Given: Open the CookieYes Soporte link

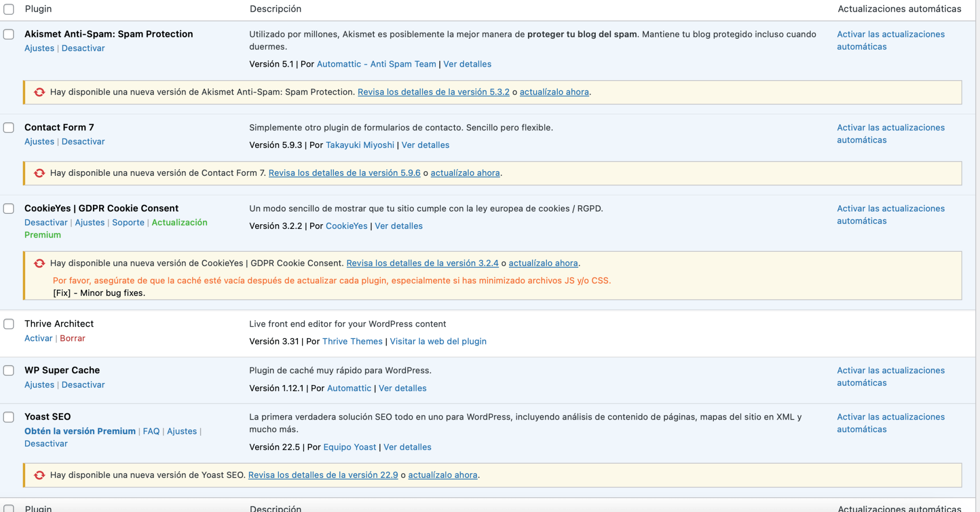Looking at the screenshot, I should [128, 223].
